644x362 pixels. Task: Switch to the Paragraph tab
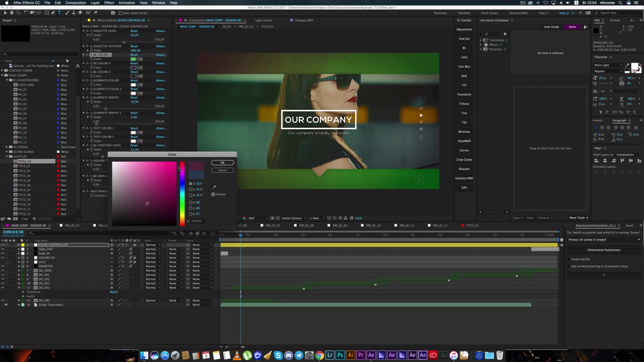click(619, 120)
